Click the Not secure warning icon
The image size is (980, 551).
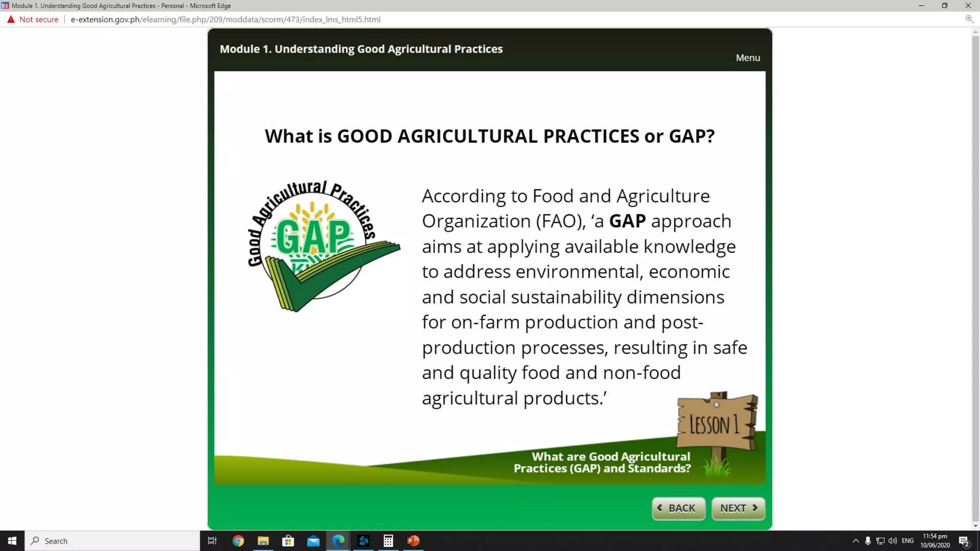point(11,20)
